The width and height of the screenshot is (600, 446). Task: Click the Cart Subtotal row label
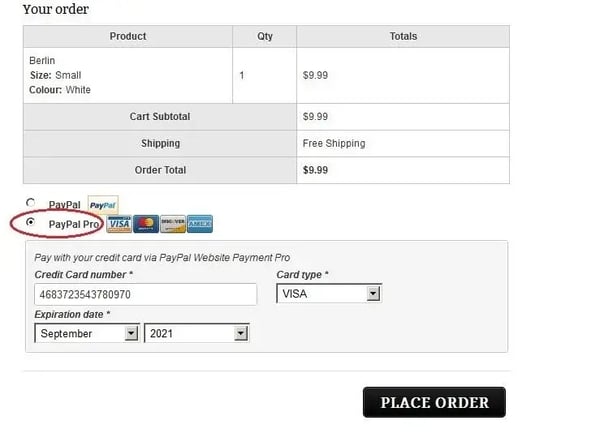[160, 116]
